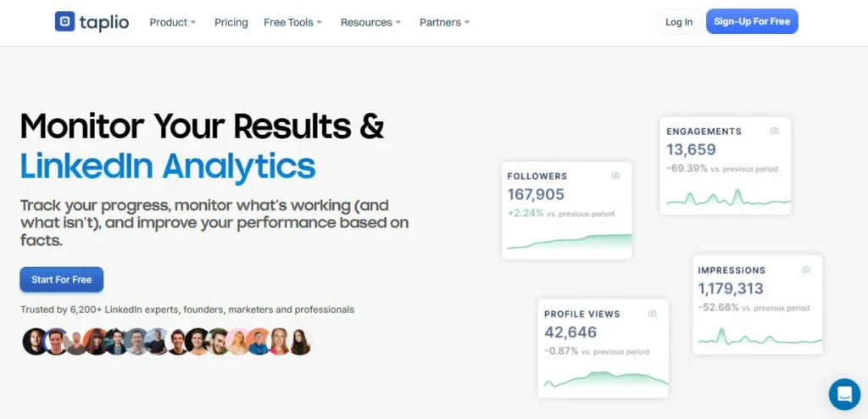Expand the Product dropdown menu
The image size is (868, 419).
173,22
